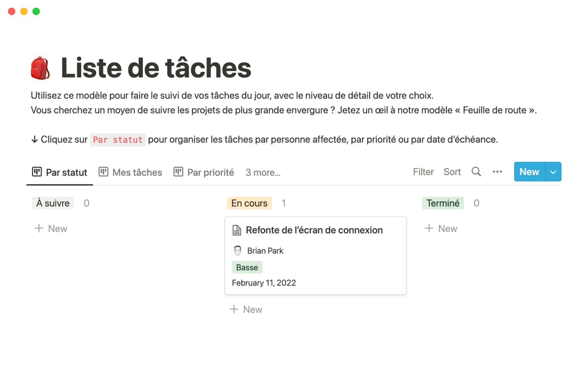Switch to the Mes tâches tab
Viewport: 588px width, 368px height.
130,172
